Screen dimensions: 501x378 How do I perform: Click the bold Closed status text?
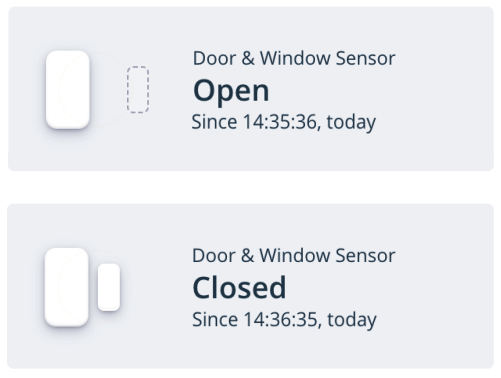(x=239, y=287)
